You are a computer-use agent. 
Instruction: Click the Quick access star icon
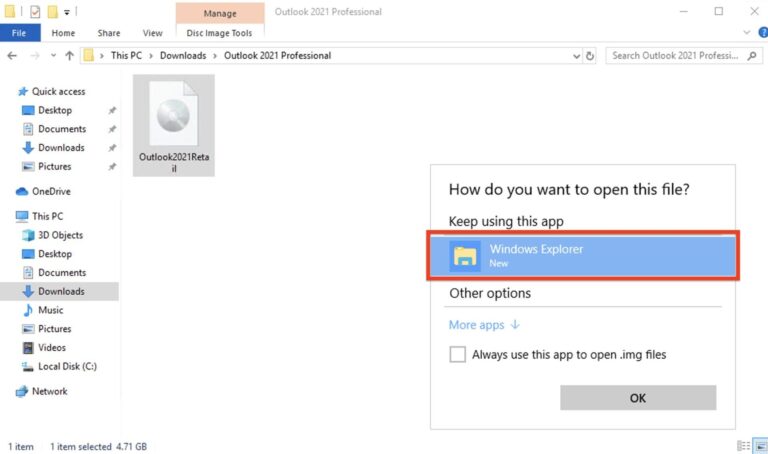coord(23,92)
